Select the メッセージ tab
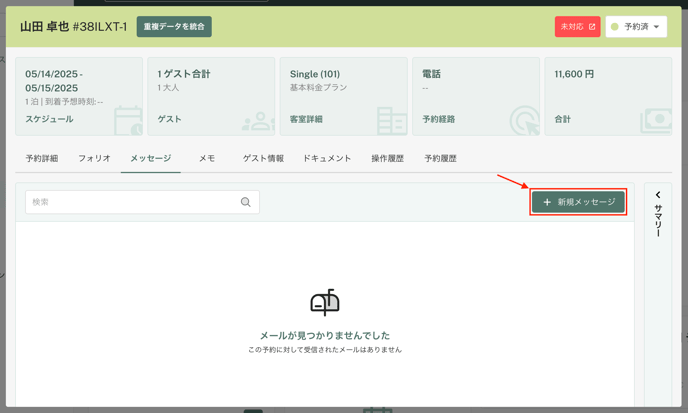Viewport: 688px width, 413px height. tap(150, 158)
